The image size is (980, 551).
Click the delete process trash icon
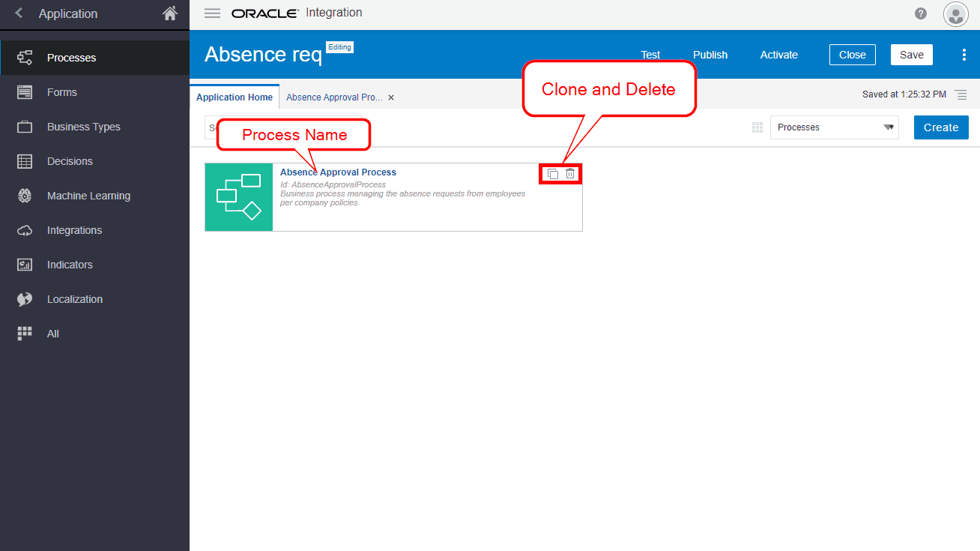pos(570,174)
